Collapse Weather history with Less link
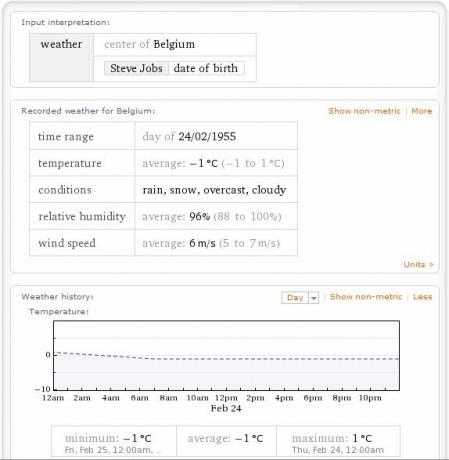This screenshot has width=449, height=460. point(422,297)
